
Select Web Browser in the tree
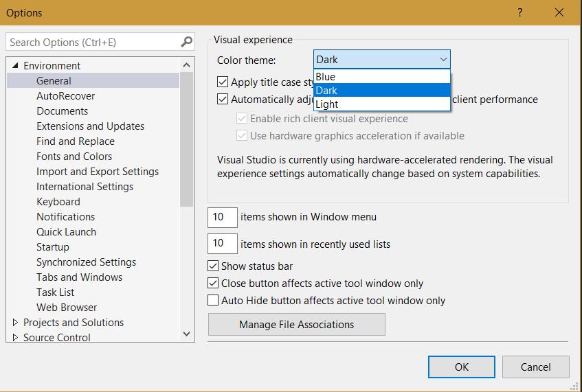[67, 308]
